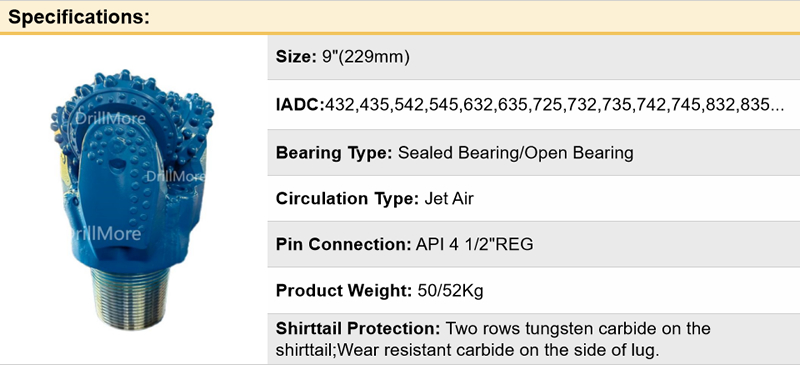Click the "Pin Connection:" bold label
This screenshot has height=365, width=800.
[343, 244]
